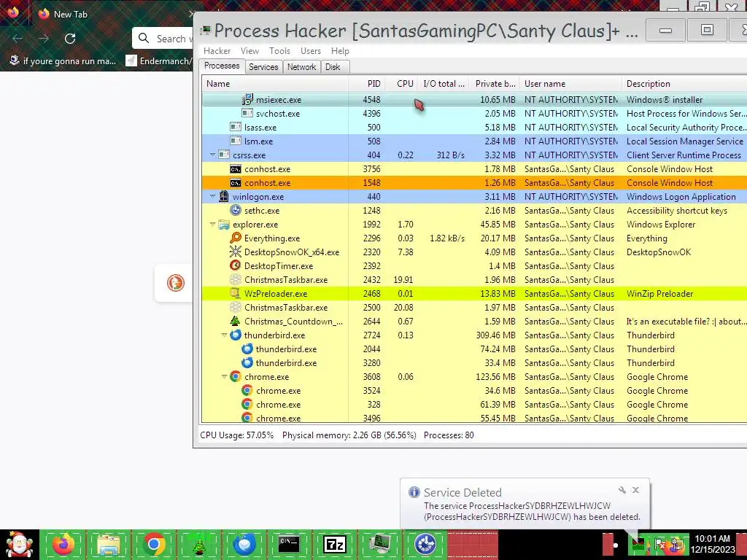Collapse the thunderbird.exe parent node

[x=224, y=335]
